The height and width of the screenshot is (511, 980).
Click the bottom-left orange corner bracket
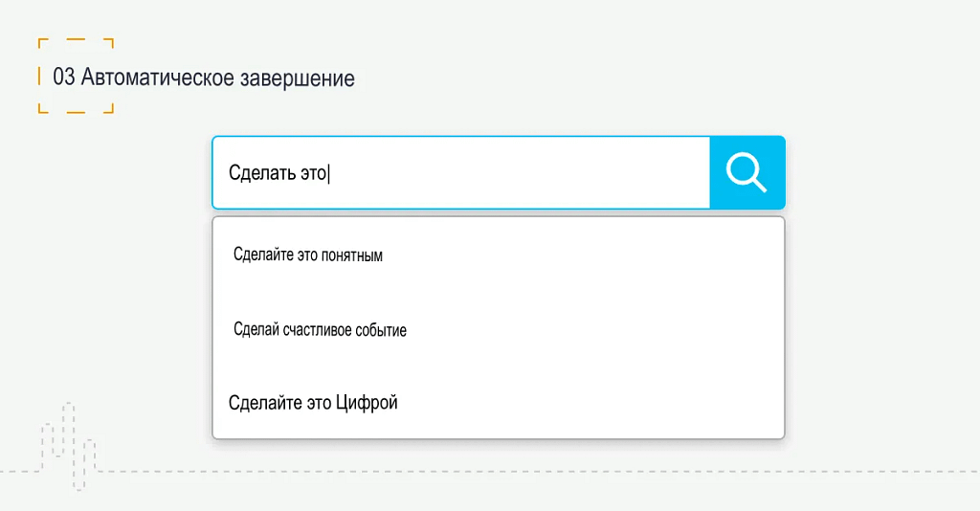pyautogui.click(x=43, y=110)
